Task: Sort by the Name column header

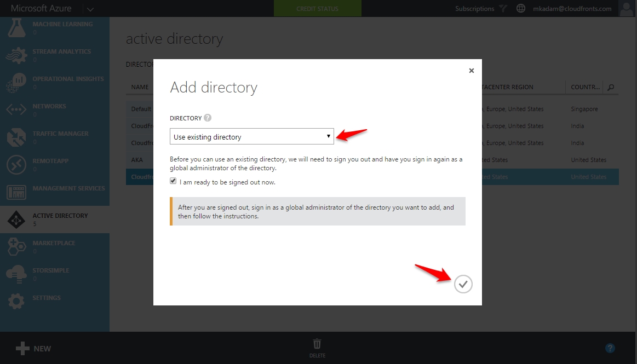Action: (x=140, y=87)
